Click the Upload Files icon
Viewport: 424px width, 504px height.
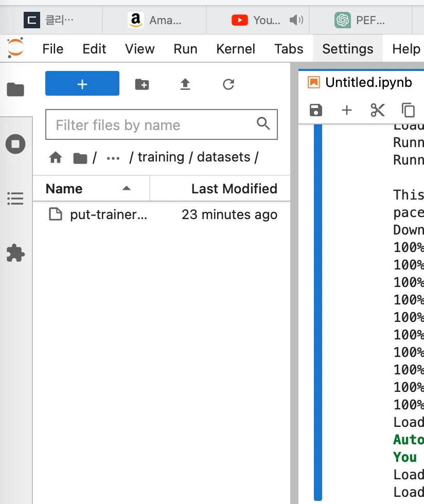point(185,84)
